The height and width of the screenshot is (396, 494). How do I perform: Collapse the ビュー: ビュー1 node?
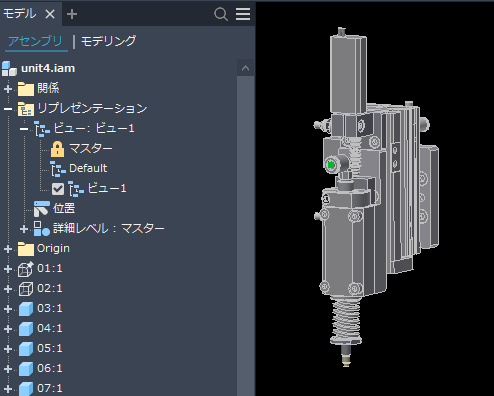click(24, 129)
